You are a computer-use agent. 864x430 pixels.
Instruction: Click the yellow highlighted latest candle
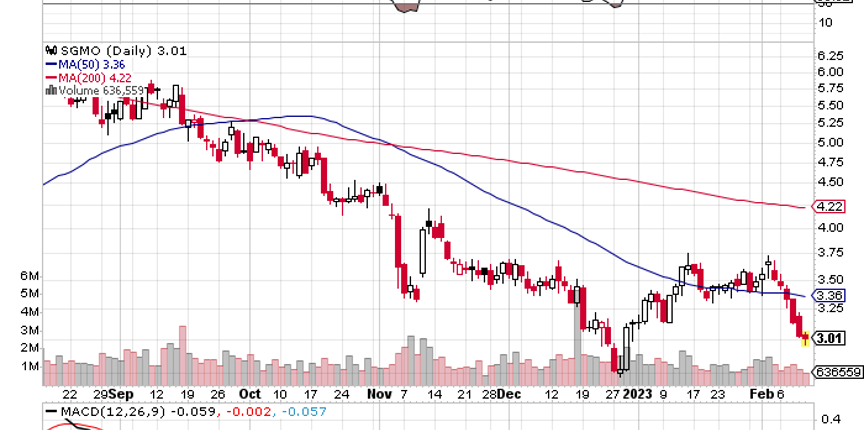click(806, 338)
